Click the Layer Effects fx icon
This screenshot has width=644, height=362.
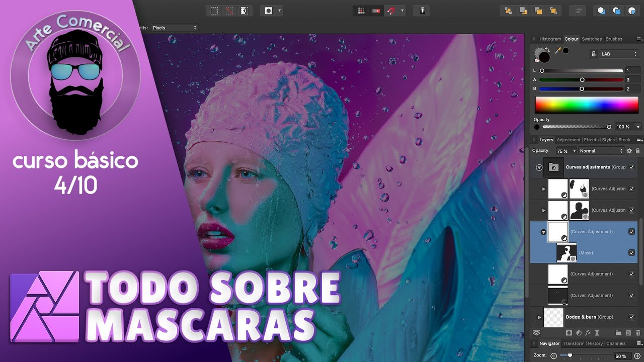[x=588, y=333]
